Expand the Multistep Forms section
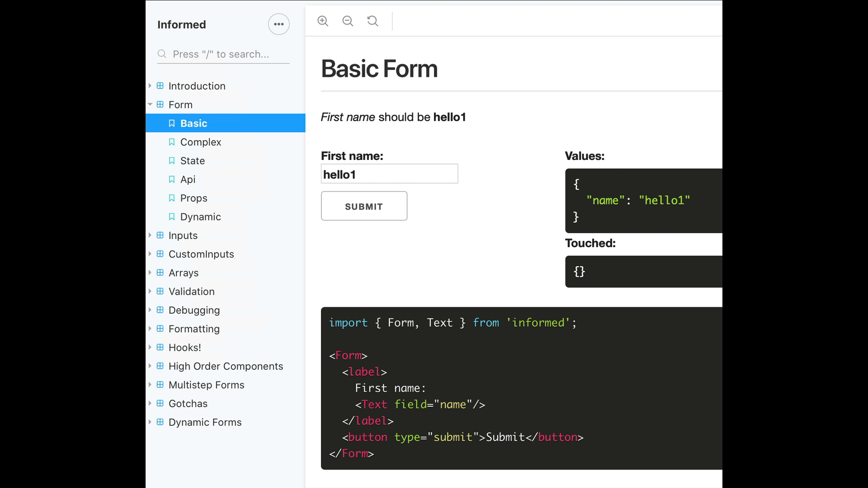The image size is (868, 488). [x=151, y=385]
